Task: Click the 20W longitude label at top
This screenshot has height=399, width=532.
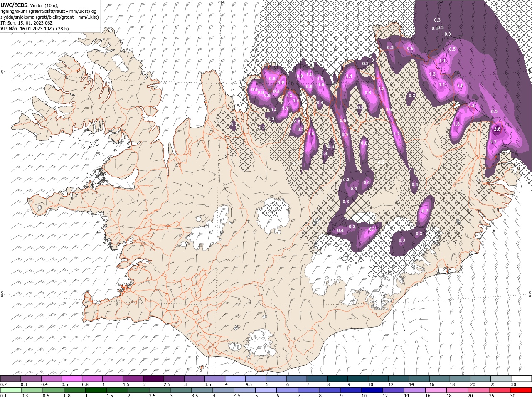Action: (x=221, y=2)
